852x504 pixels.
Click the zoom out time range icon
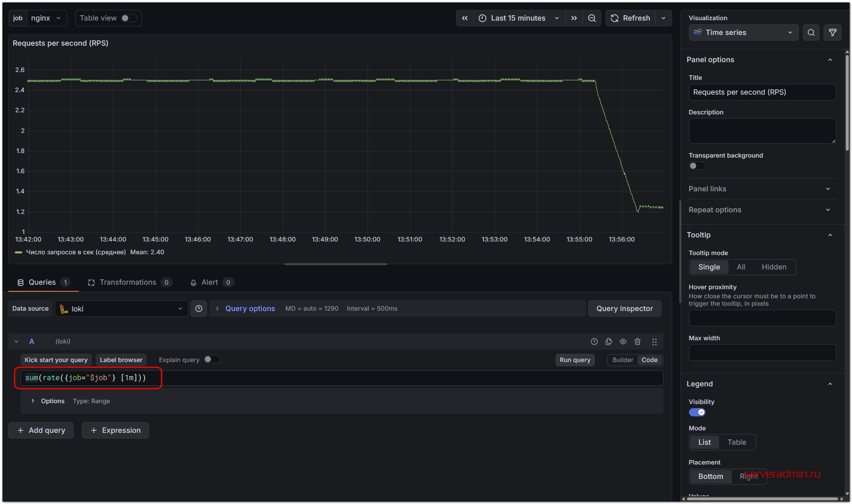click(x=591, y=18)
